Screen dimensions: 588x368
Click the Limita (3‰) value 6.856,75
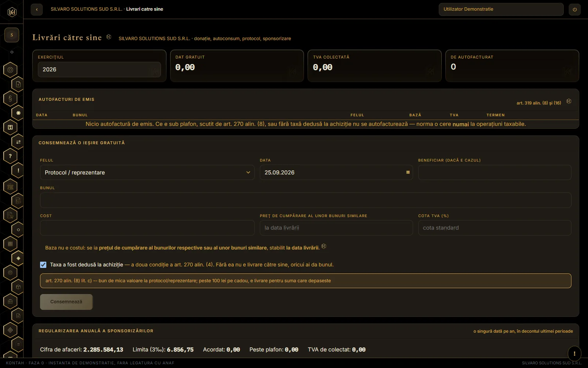(180, 350)
